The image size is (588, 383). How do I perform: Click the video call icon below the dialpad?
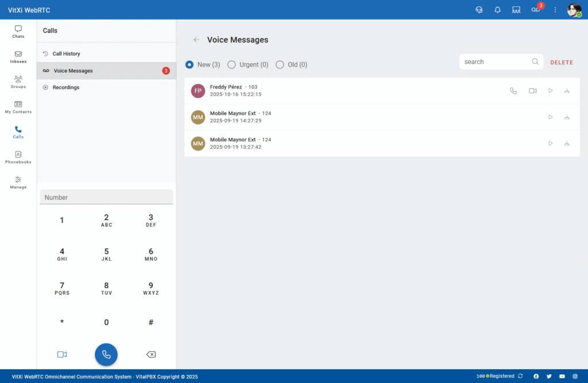pyautogui.click(x=62, y=354)
